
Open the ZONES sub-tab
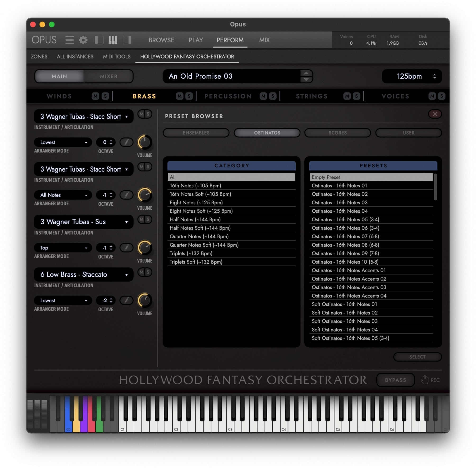pos(39,56)
